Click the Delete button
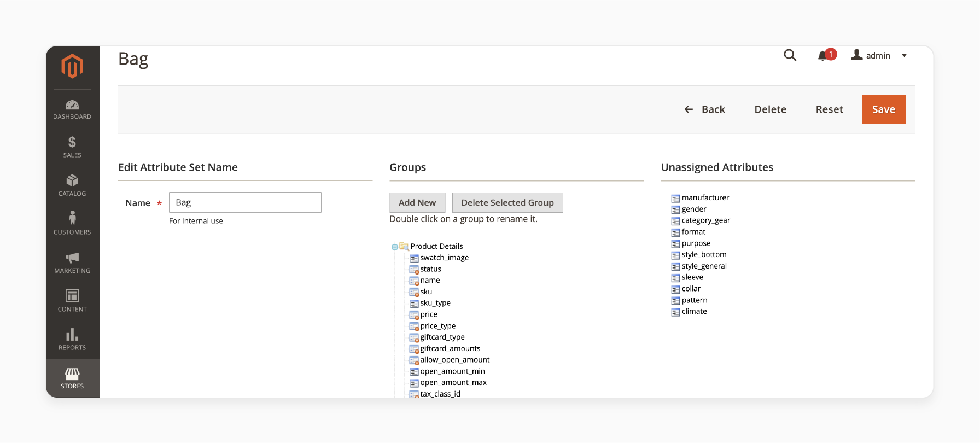 pos(770,109)
